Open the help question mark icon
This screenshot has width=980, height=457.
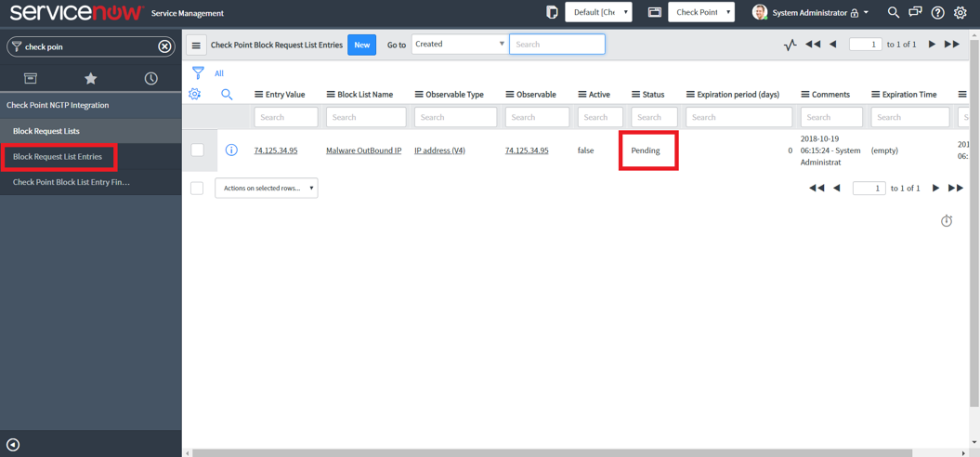937,12
